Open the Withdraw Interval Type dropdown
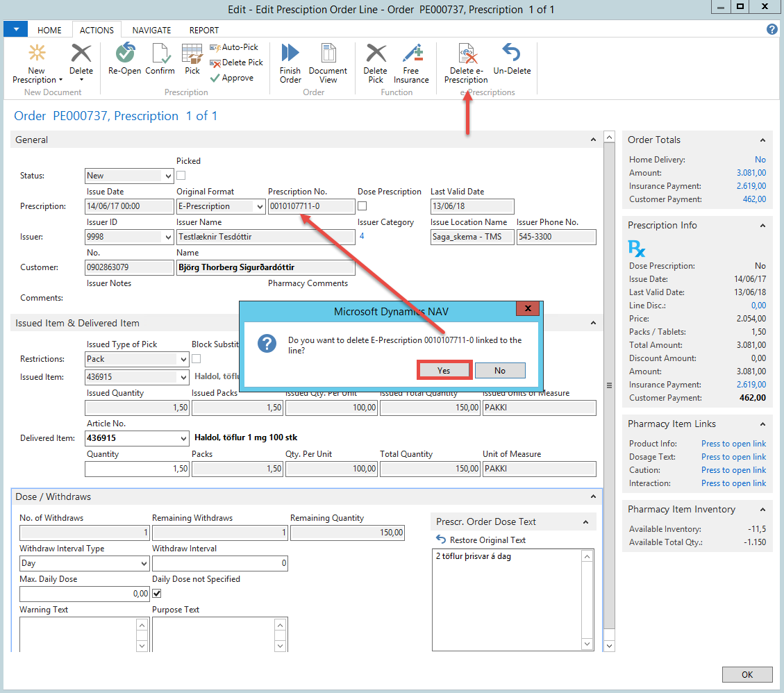This screenshot has height=693, width=784. [143, 564]
